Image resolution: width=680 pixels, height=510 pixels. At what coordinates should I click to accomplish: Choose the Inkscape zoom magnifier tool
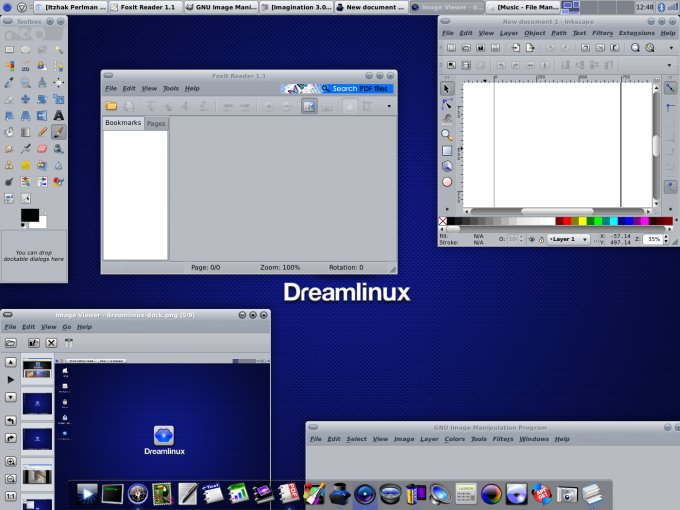pyautogui.click(x=447, y=134)
